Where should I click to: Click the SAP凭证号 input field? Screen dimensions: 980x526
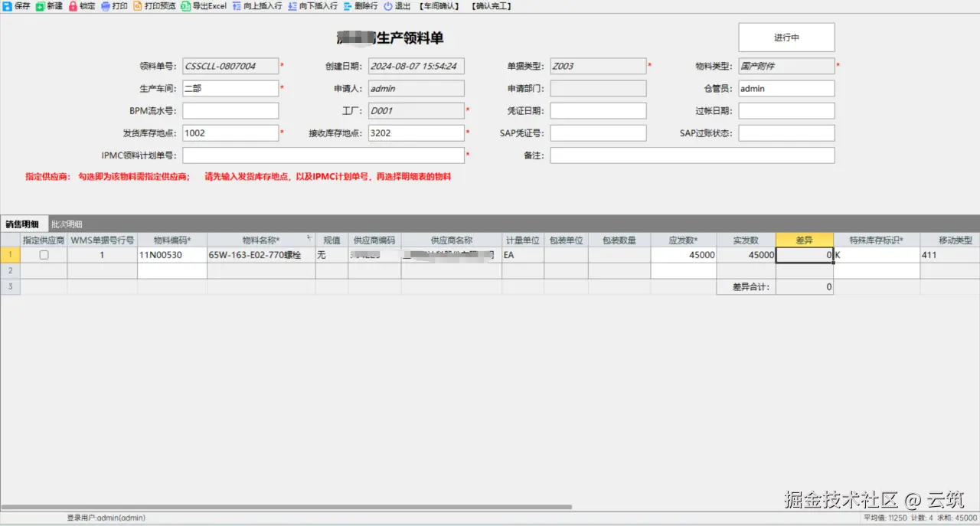(x=598, y=132)
